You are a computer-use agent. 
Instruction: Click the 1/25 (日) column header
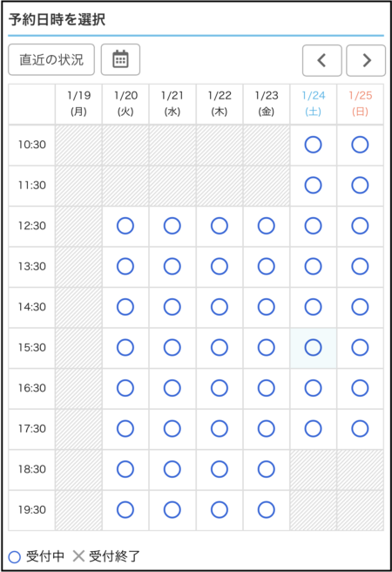pos(361,104)
